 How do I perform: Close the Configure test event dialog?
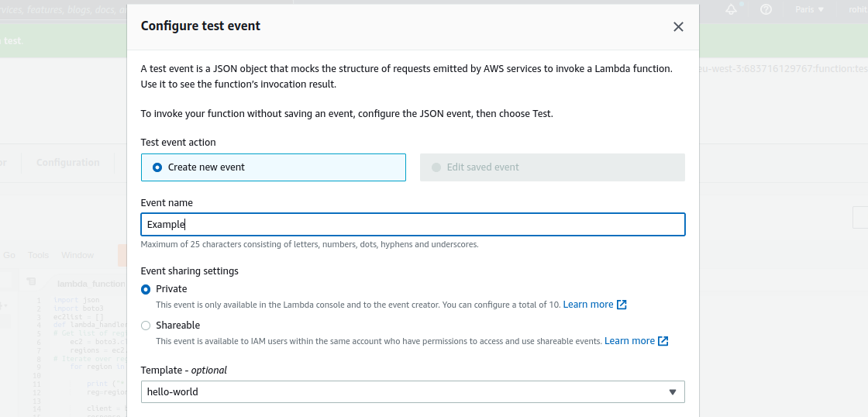[678, 26]
